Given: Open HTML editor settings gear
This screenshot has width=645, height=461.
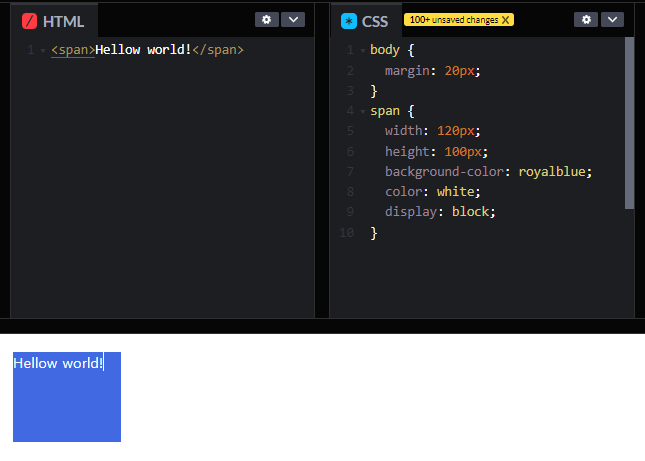Looking at the screenshot, I should (x=267, y=19).
